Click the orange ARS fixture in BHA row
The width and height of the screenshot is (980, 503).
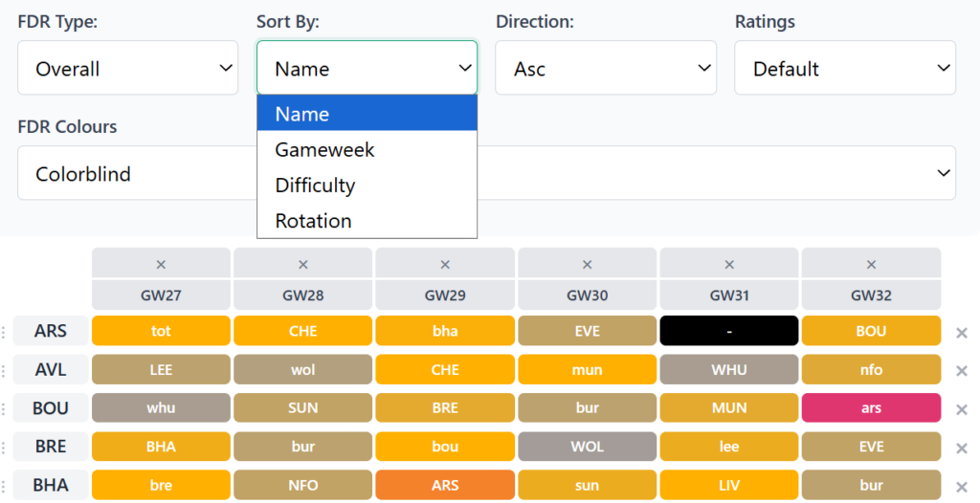445,485
